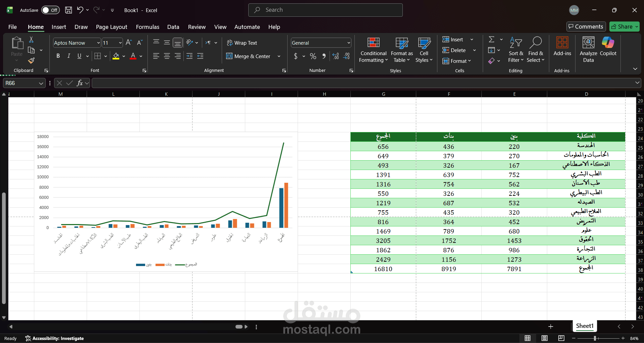Switch to the Page Layout tab

coord(112,27)
